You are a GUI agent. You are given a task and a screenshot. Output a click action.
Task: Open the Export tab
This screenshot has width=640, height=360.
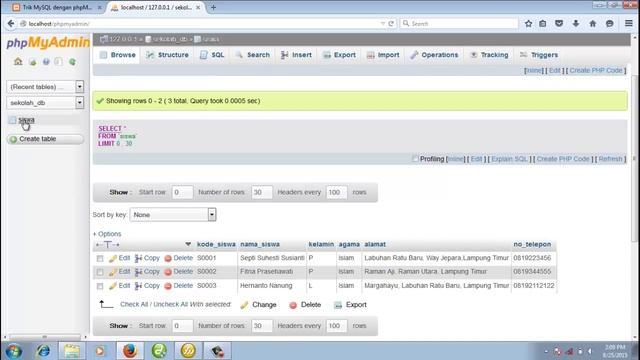[x=340, y=55]
